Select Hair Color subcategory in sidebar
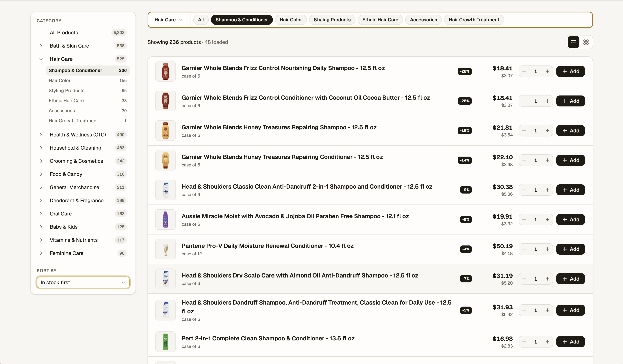Screen dimensions: 623x364 (x=88, y=80)
